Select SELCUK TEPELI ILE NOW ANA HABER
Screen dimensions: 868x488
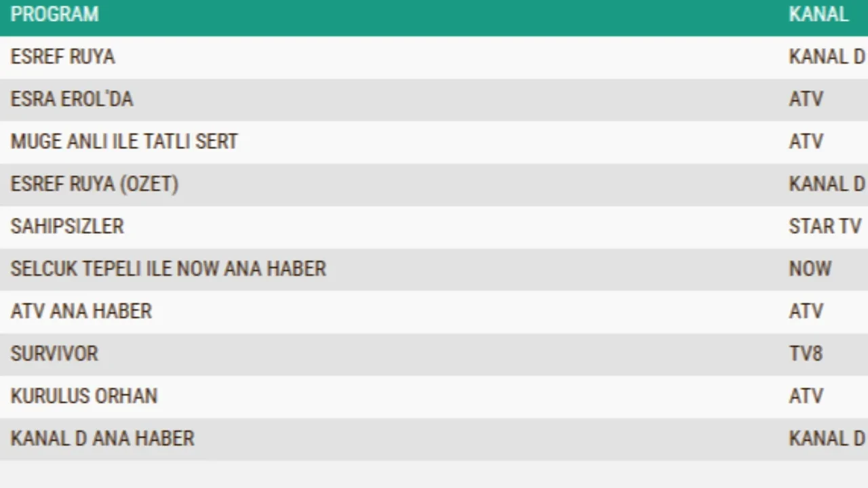click(168, 268)
